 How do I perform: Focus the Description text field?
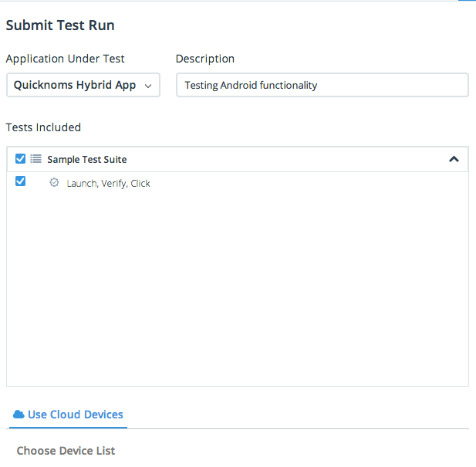click(322, 85)
